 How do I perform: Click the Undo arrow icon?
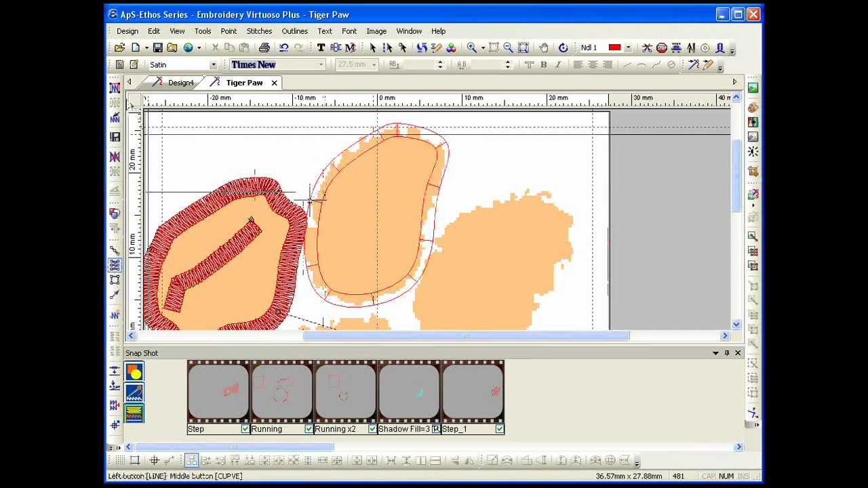click(283, 47)
